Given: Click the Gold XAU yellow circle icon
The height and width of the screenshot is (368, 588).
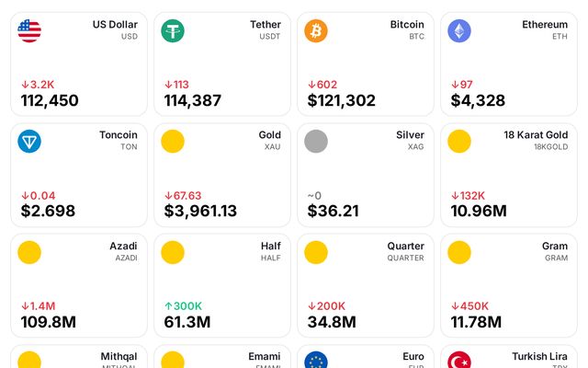Looking at the screenshot, I should pyautogui.click(x=173, y=142).
